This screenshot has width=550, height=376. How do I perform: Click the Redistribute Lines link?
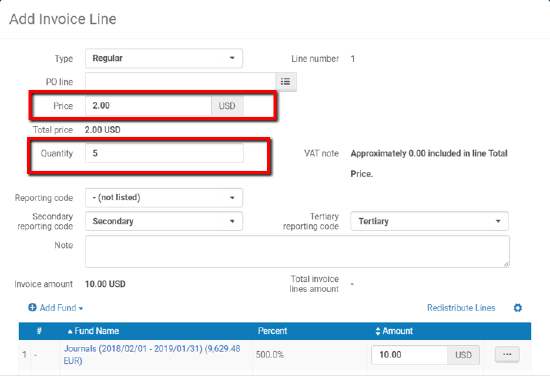point(461,308)
